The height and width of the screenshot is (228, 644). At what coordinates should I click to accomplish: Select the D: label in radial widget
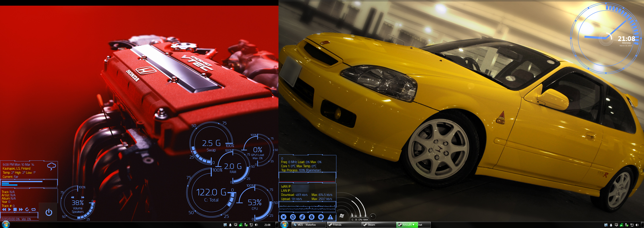(x=356, y=220)
